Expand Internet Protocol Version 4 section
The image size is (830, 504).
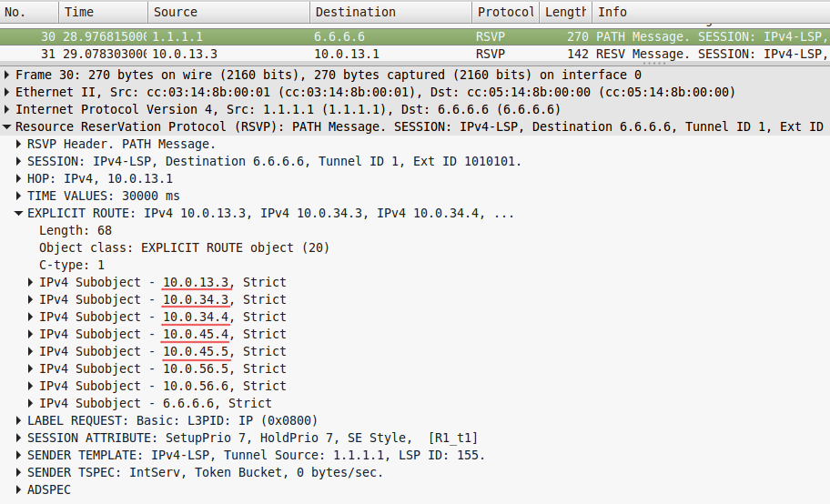pos(8,109)
